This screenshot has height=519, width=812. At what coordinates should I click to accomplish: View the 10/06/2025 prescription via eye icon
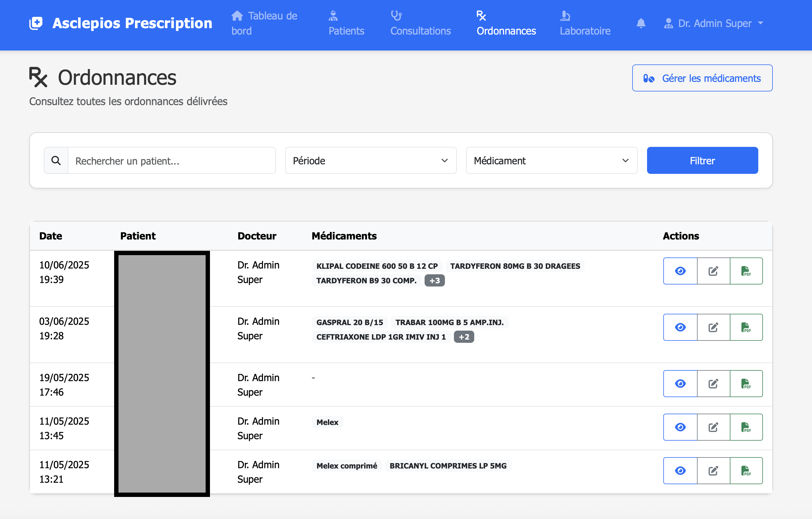(x=680, y=271)
